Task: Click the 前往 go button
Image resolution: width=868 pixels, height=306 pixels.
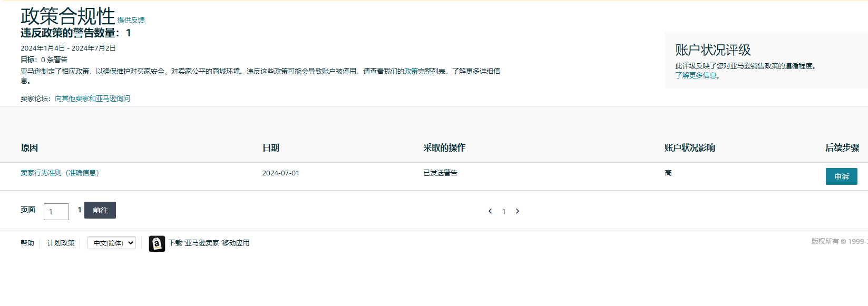Action: 100,210
